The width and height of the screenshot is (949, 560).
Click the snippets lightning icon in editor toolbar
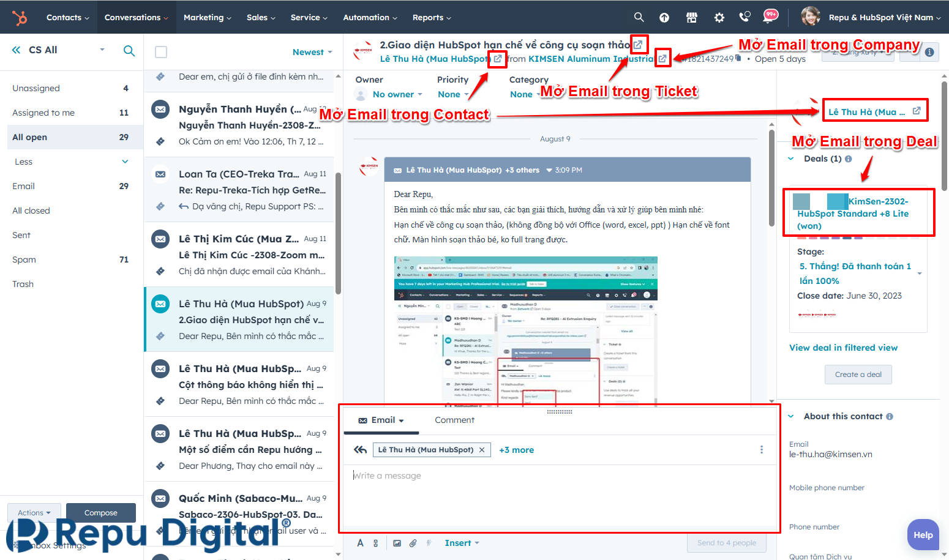[x=429, y=543]
